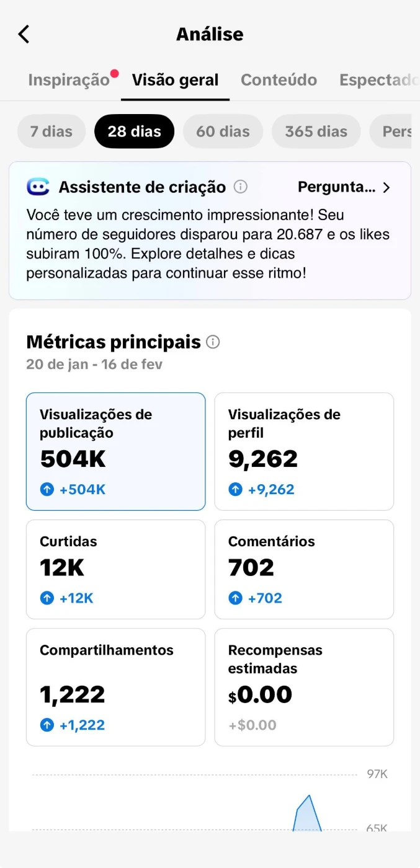Tap up-arrow icon in Comentários card
Image resolution: width=420 pixels, height=868 pixels.
236,598
